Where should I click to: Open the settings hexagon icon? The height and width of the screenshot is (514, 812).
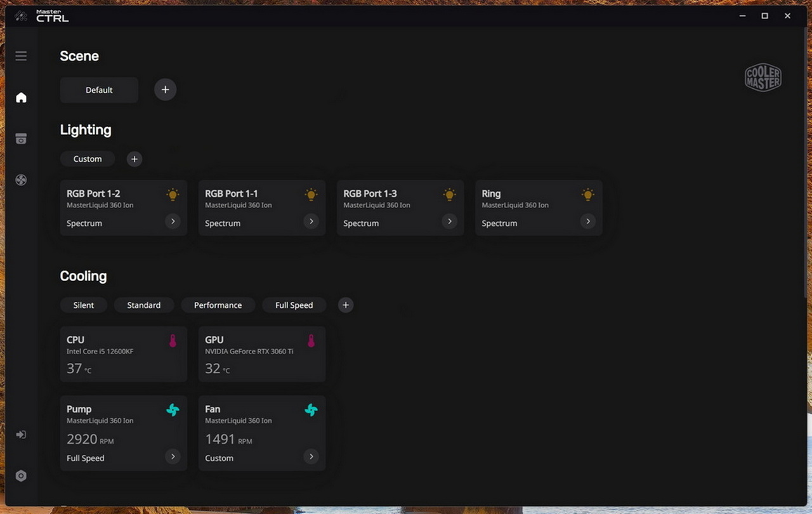point(21,476)
